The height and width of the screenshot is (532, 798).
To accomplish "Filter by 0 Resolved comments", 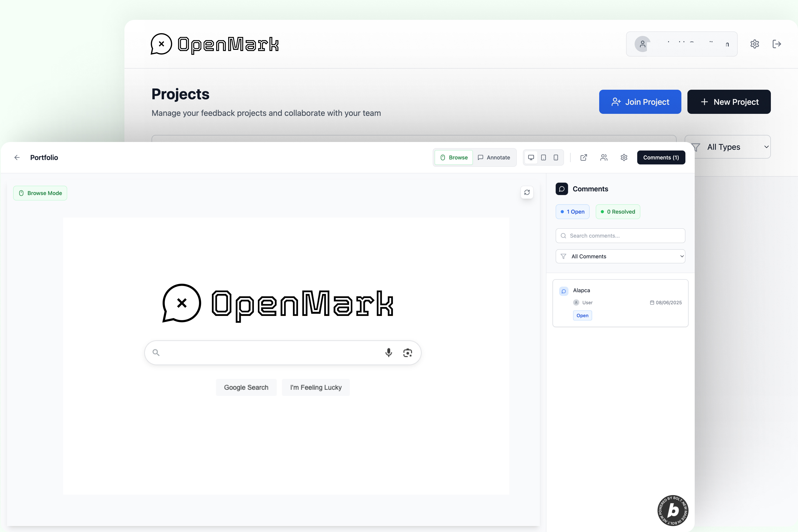I will [x=618, y=212].
